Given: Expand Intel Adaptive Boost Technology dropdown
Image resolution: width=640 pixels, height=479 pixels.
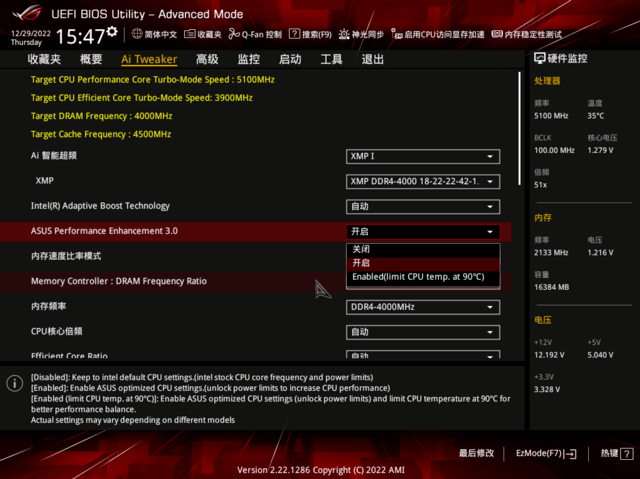Looking at the screenshot, I should (423, 207).
